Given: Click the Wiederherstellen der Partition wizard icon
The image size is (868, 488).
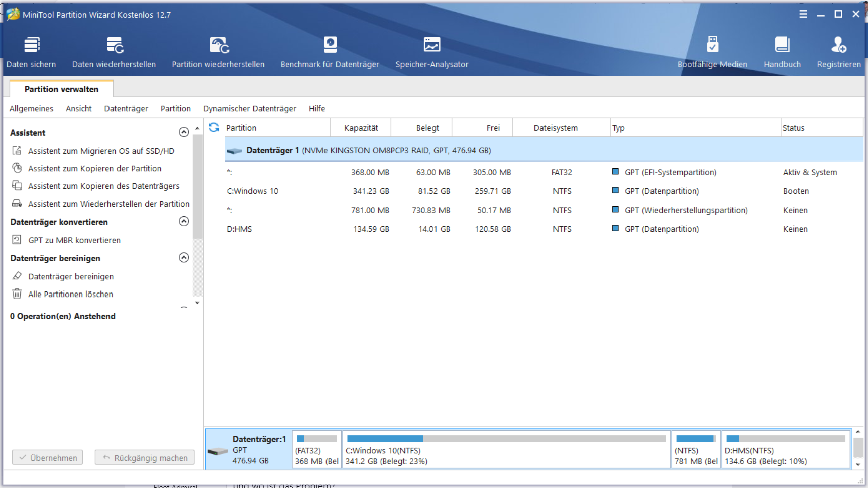Looking at the screenshot, I should point(17,204).
